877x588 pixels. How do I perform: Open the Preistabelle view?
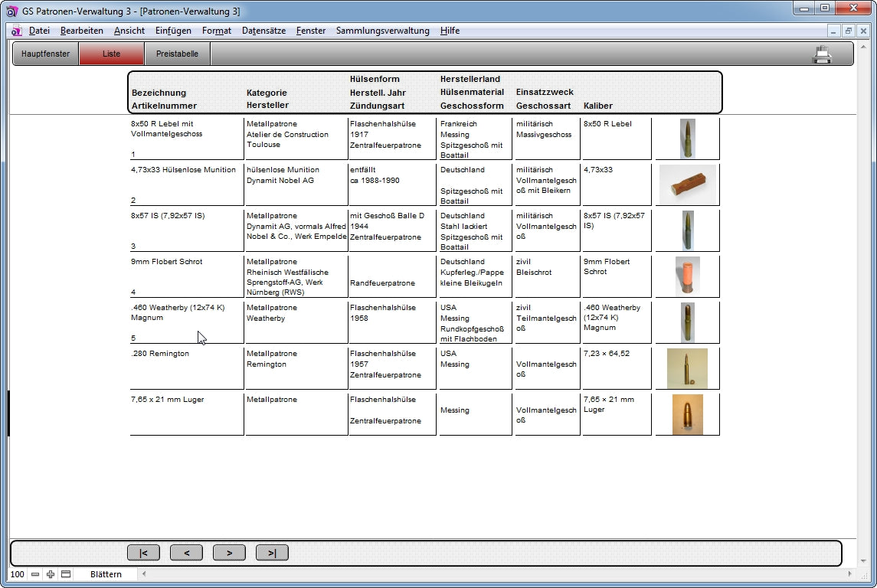(177, 54)
